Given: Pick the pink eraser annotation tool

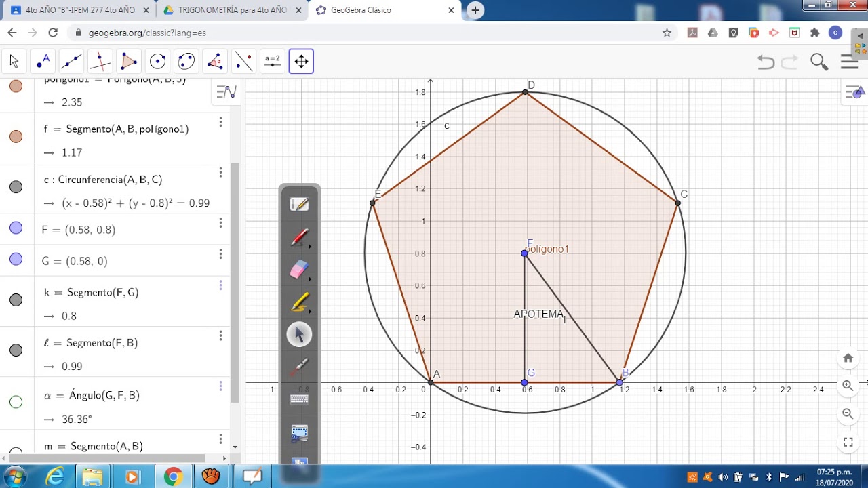Looking at the screenshot, I should pyautogui.click(x=299, y=270).
